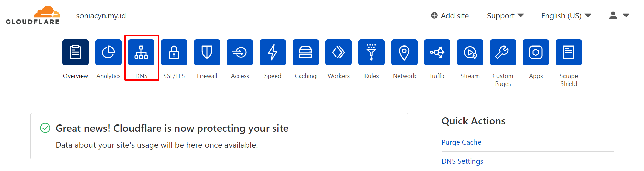
Task: Open the Analytics pie chart icon
Action: pyautogui.click(x=108, y=52)
